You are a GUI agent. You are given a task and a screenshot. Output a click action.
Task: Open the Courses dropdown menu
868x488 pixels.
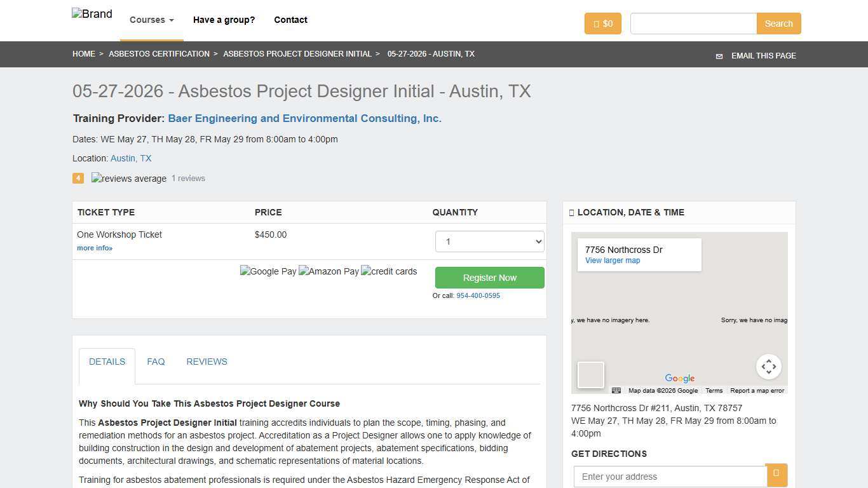151,20
